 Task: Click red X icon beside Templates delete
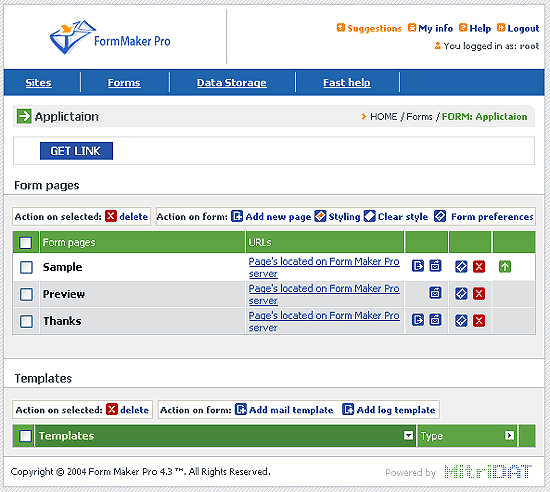tap(112, 409)
